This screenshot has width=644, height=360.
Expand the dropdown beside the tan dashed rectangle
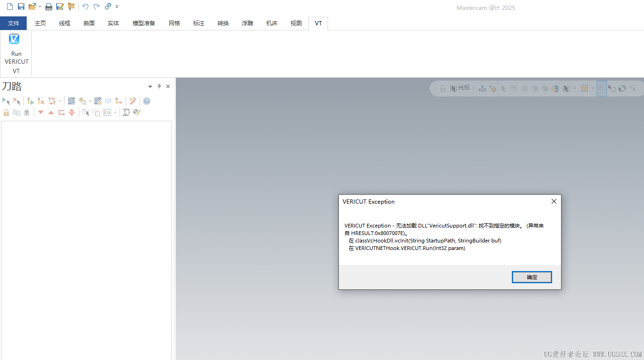(x=593, y=88)
